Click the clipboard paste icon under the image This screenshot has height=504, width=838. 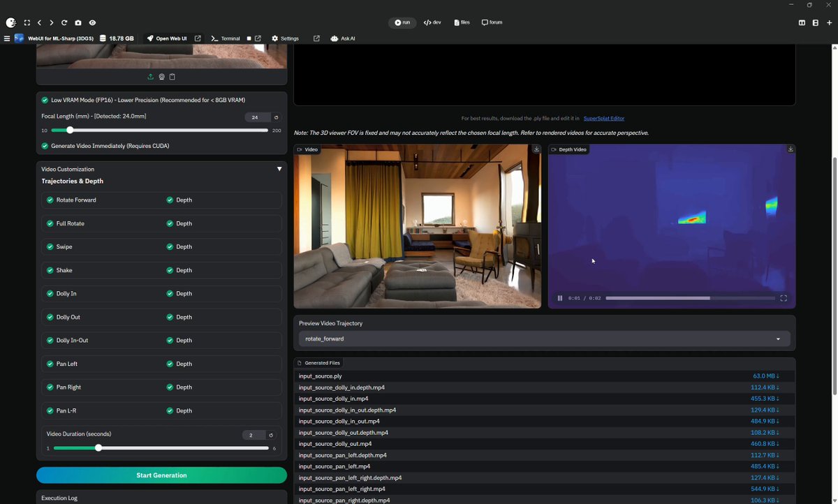click(x=172, y=77)
